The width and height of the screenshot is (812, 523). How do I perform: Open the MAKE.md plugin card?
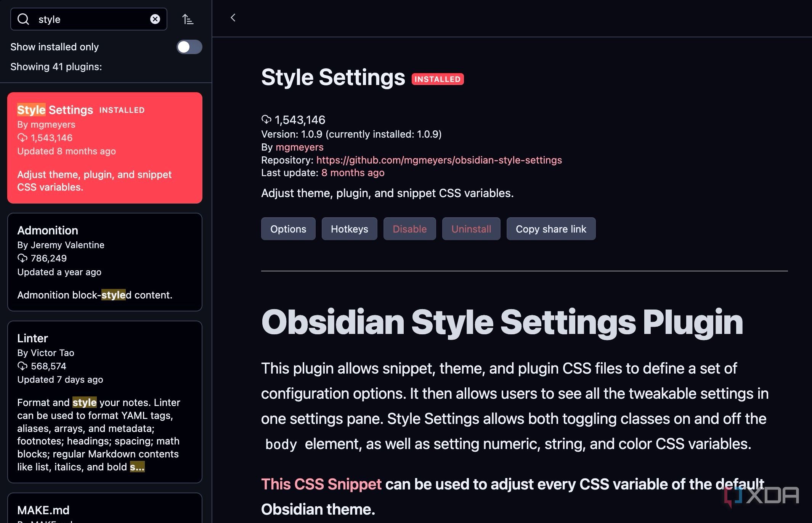pyautogui.click(x=105, y=508)
